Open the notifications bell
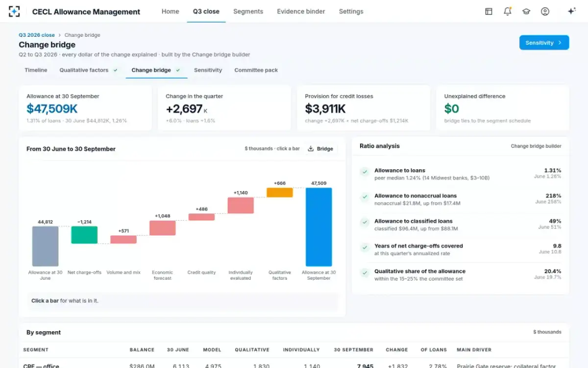Viewport: 588px width, 368px height. point(507,11)
